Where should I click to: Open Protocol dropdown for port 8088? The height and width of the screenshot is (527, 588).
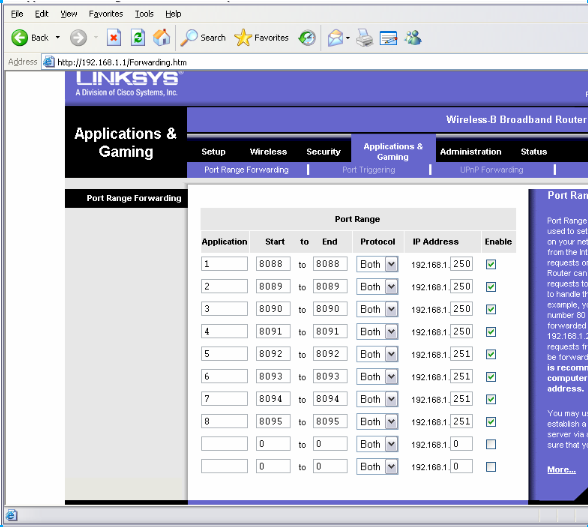tap(377, 264)
